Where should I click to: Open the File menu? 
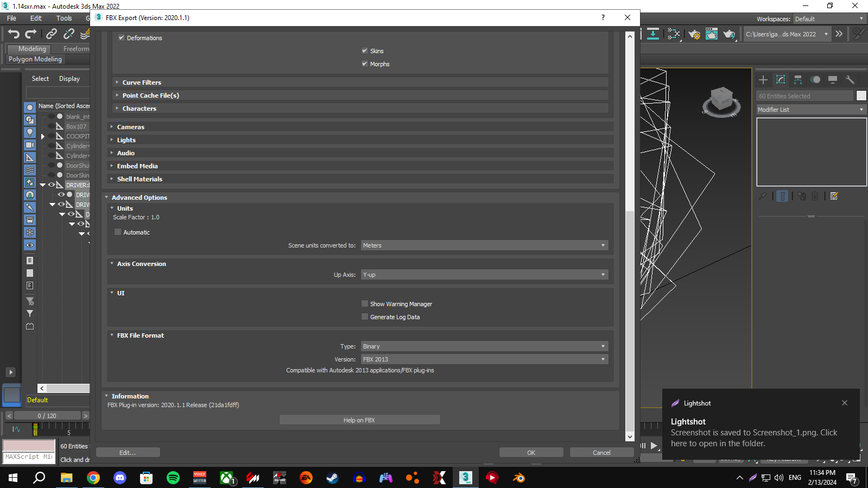pyautogui.click(x=11, y=18)
